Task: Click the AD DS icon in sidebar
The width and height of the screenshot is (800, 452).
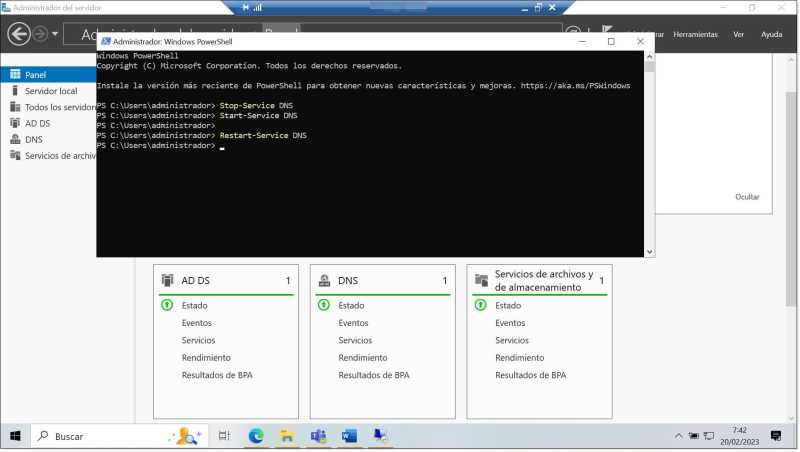Action: 15,123
